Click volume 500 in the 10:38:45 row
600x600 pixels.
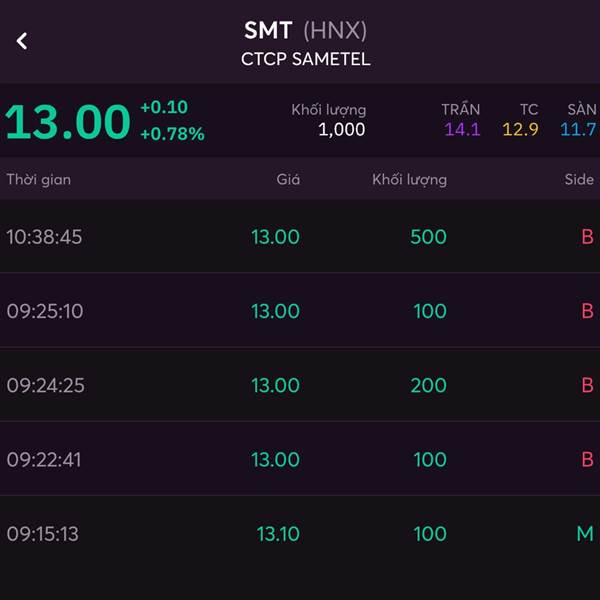[x=428, y=237]
